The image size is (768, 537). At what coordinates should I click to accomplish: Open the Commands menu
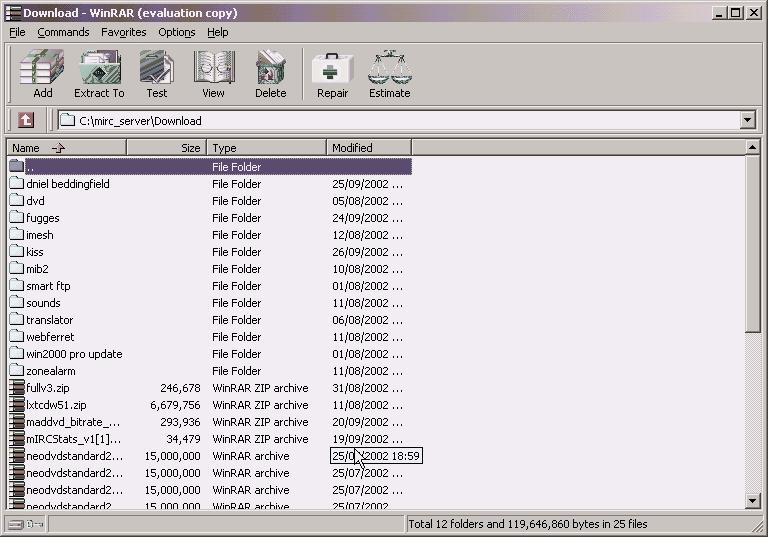[63, 32]
